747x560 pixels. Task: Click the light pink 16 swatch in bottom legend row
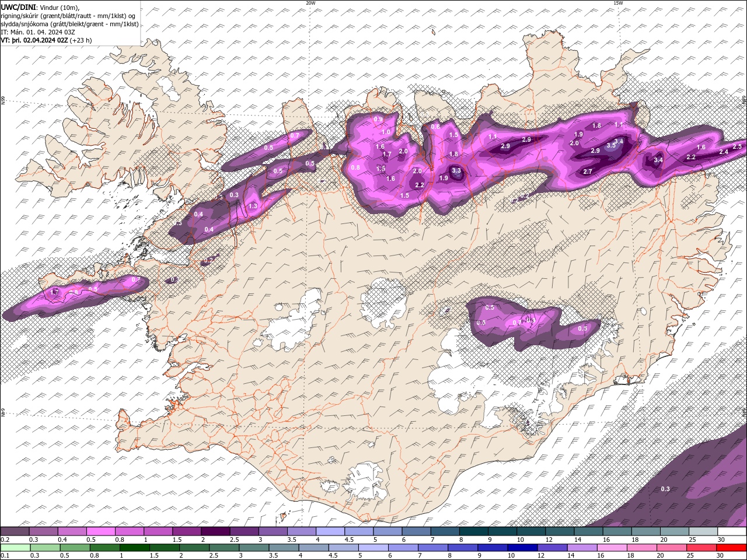pyautogui.click(x=612, y=548)
